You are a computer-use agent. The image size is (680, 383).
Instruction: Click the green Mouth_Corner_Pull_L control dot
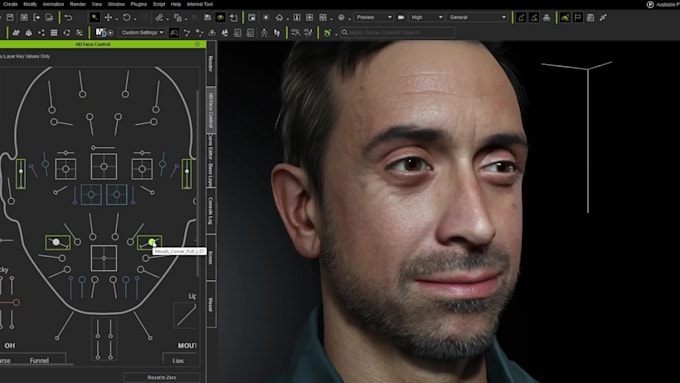point(151,242)
